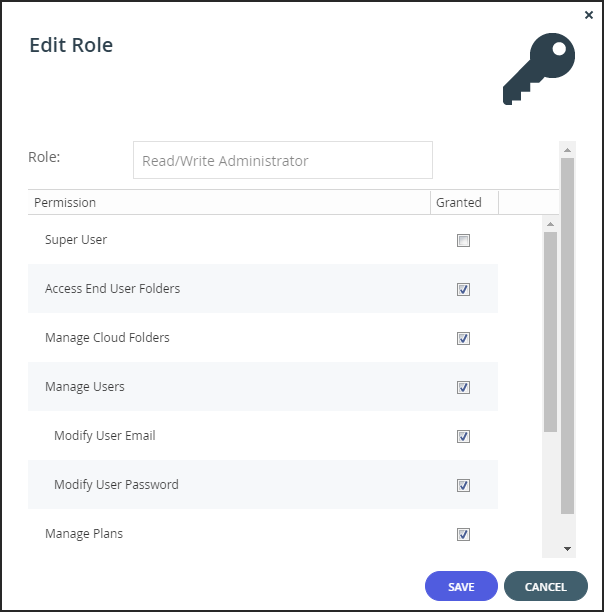Click the outer scrollbar up arrow
604x612 pixels.
click(567, 150)
